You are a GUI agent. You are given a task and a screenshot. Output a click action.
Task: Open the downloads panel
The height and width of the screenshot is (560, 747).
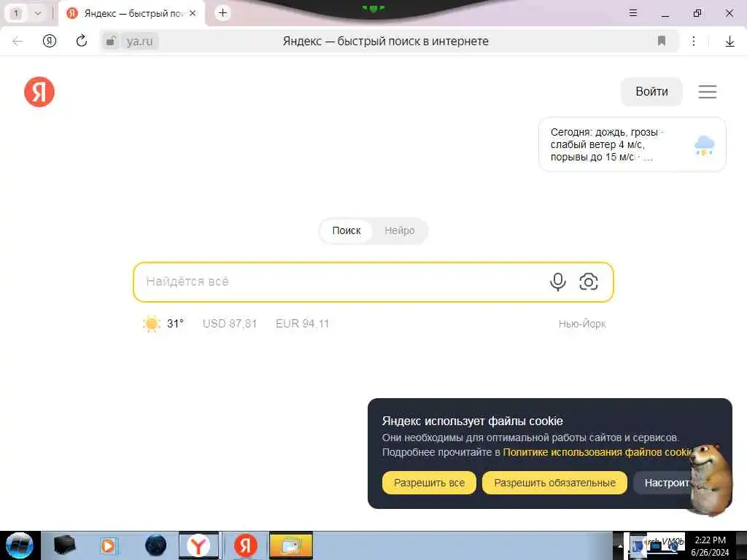[729, 42]
